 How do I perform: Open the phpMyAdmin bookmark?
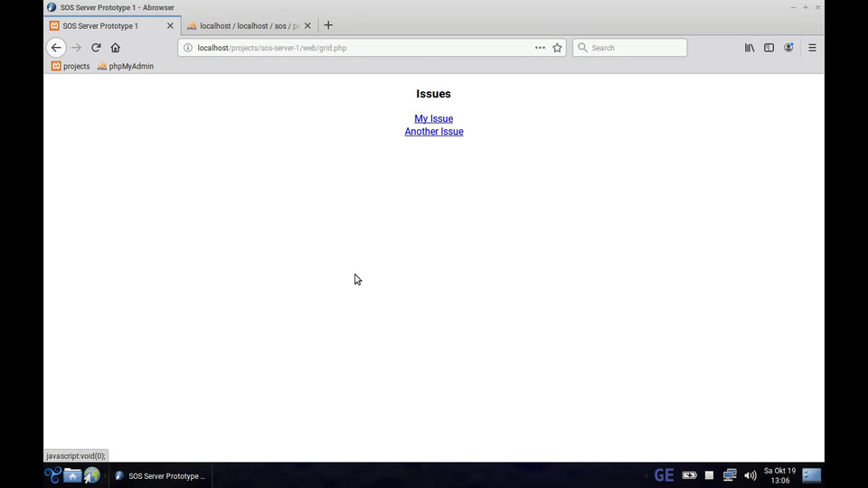pos(126,66)
